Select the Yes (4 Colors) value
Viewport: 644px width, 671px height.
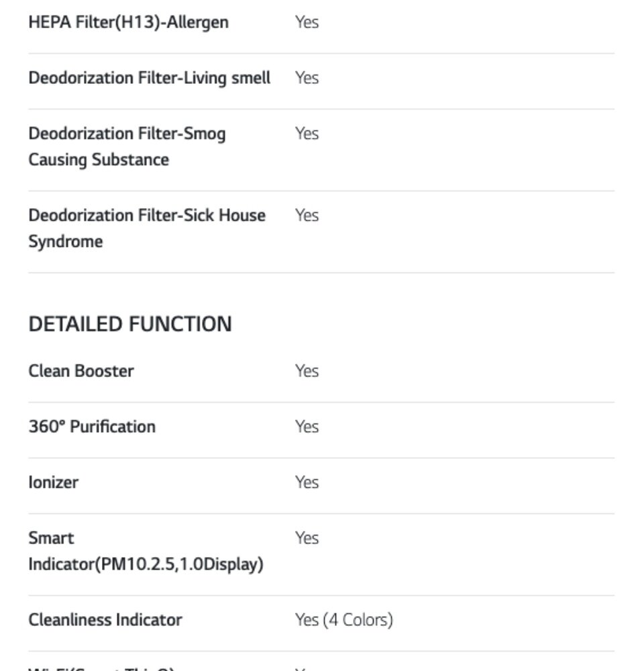(343, 620)
